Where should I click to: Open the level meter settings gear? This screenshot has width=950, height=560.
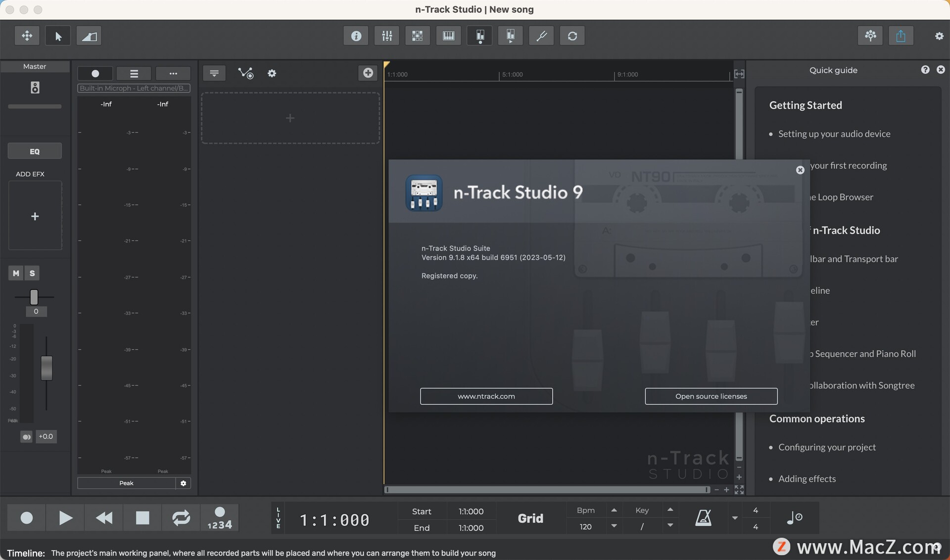click(x=183, y=483)
